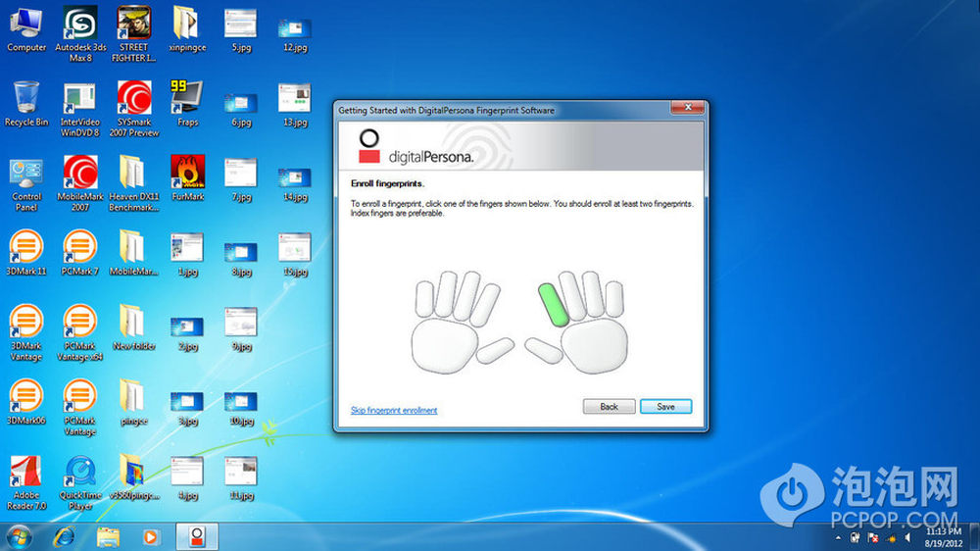Open the v3560pingc... folder
The width and height of the screenshot is (980, 551).
(x=133, y=476)
